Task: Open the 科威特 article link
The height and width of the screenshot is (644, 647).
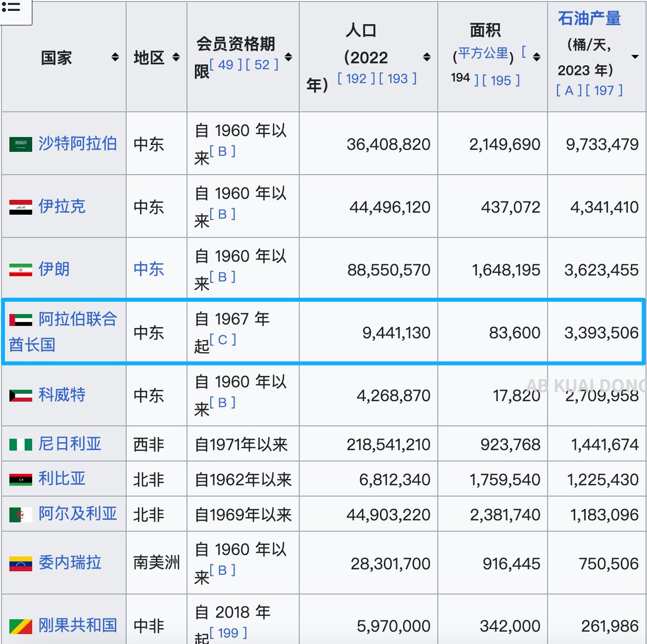Action: (62, 395)
